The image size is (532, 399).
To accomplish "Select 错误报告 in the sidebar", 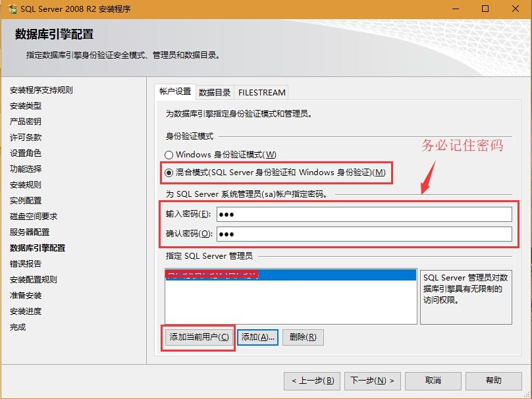I will [25, 263].
